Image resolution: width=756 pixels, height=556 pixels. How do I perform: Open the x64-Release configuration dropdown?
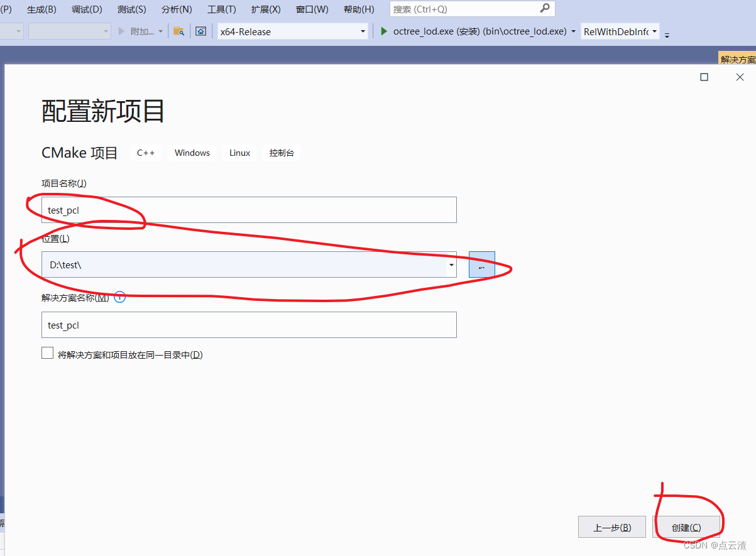(x=363, y=31)
